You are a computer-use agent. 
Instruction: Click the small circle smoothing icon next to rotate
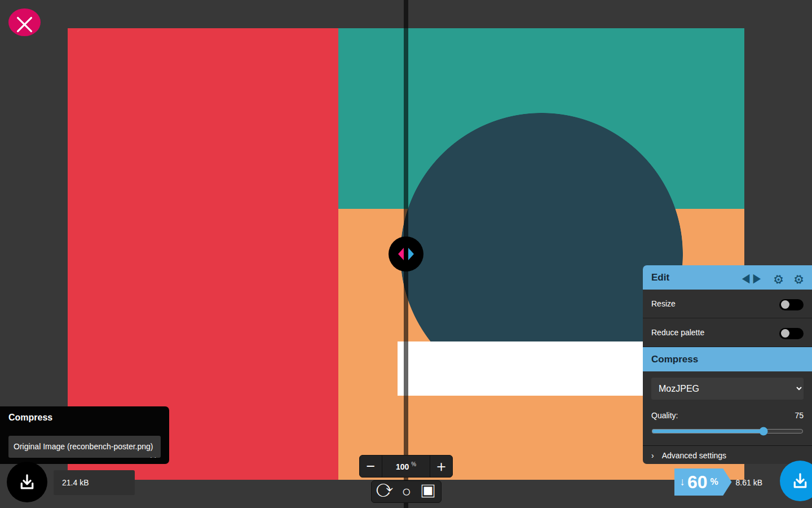click(407, 492)
